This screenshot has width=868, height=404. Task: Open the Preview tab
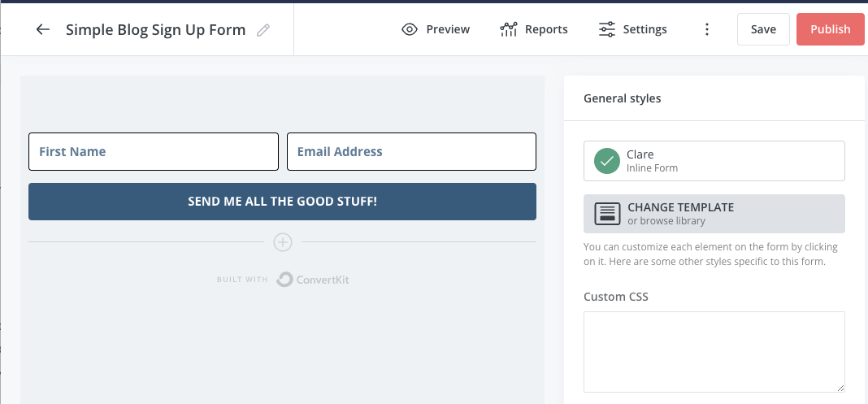pyautogui.click(x=436, y=29)
